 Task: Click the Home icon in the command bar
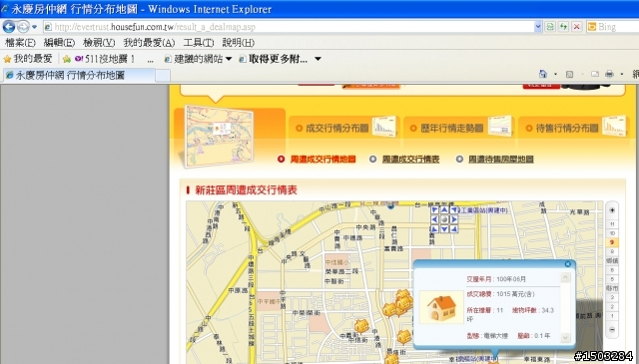[x=543, y=74]
